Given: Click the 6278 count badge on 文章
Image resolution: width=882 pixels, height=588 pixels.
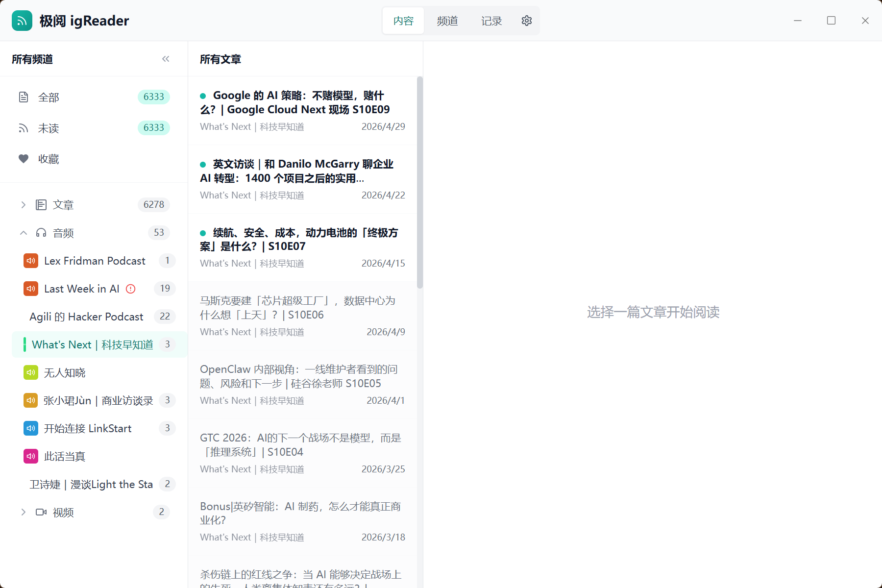Looking at the screenshot, I should point(154,205).
